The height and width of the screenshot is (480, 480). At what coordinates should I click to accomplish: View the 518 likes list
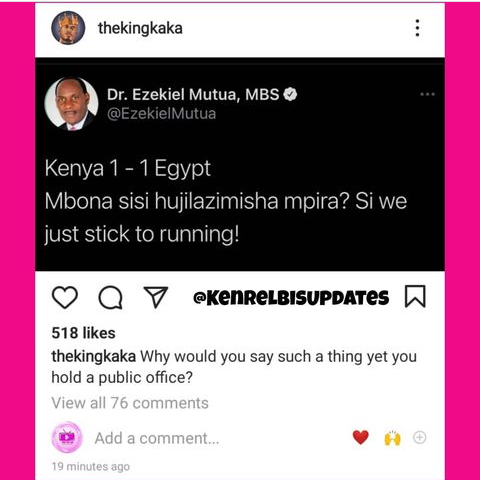point(84,333)
